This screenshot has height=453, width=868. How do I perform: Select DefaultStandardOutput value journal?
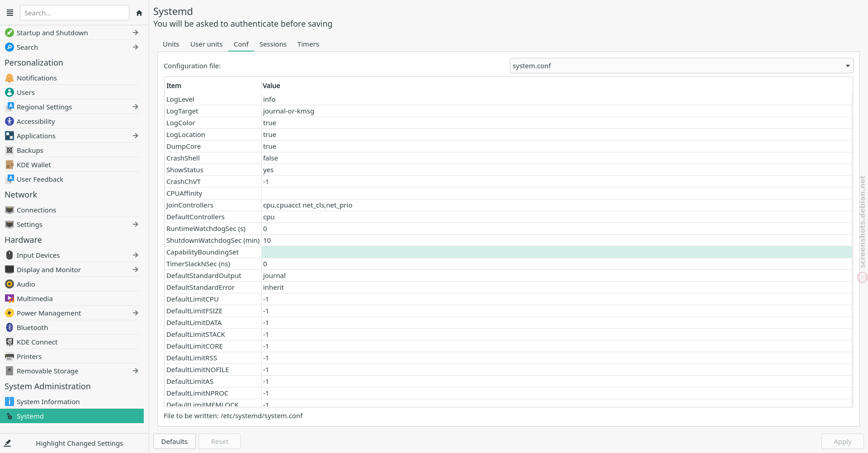click(x=274, y=276)
